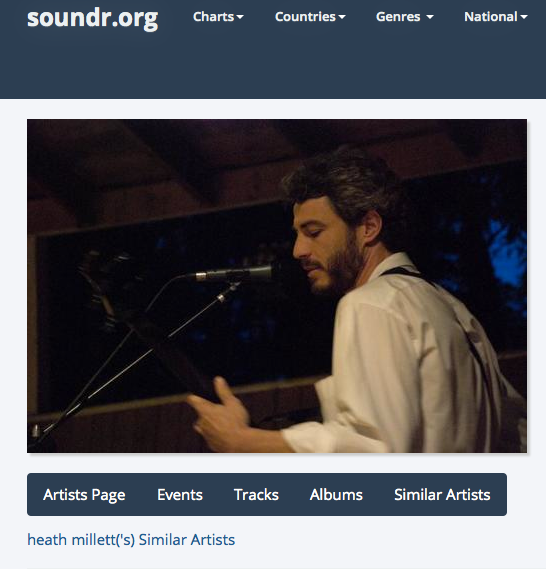Expand the caret arrow beside National

(524, 17)
